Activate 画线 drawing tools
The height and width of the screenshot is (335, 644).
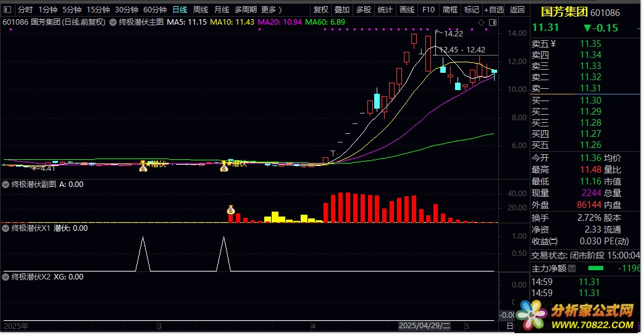407,9
